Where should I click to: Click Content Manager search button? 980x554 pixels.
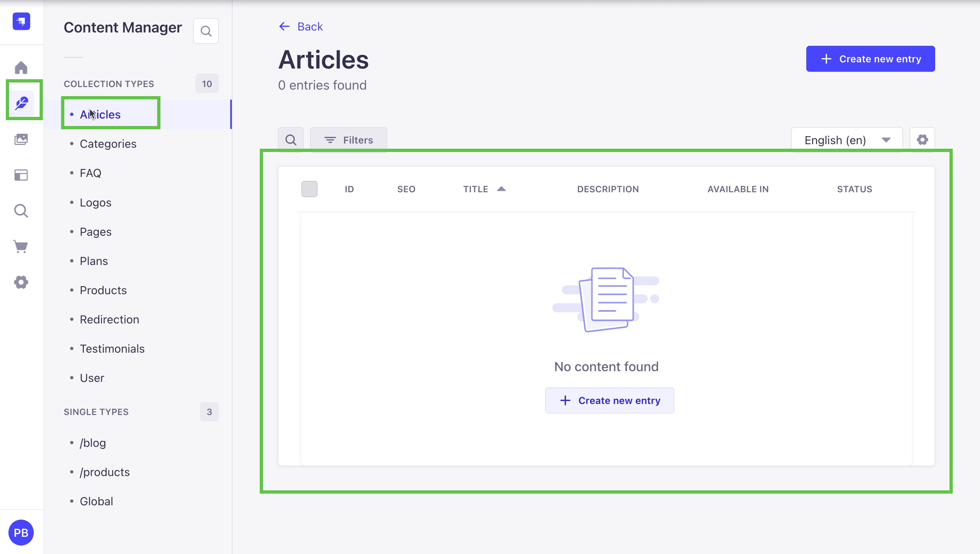pyautogui.click(x=206, y=31)
